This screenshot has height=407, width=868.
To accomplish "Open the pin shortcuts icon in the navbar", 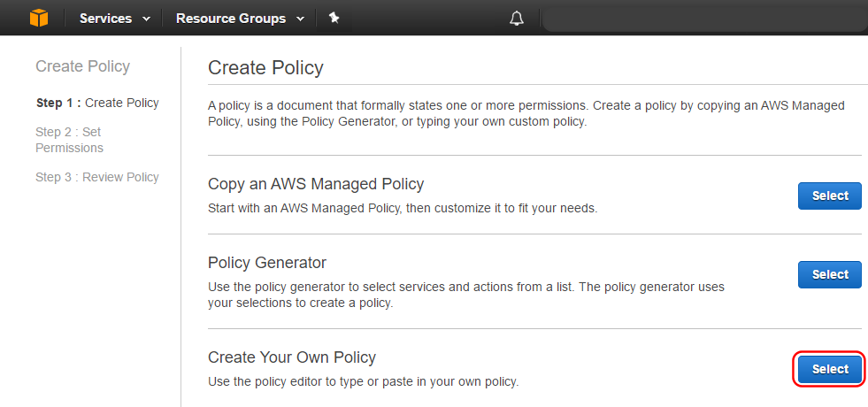I will click(x=334, y=19).
